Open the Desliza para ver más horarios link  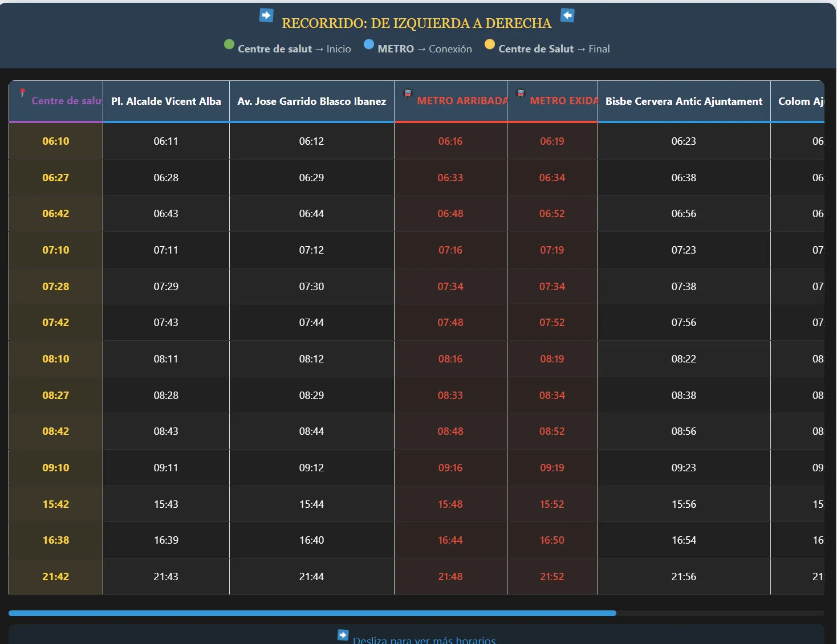(424, 639)
